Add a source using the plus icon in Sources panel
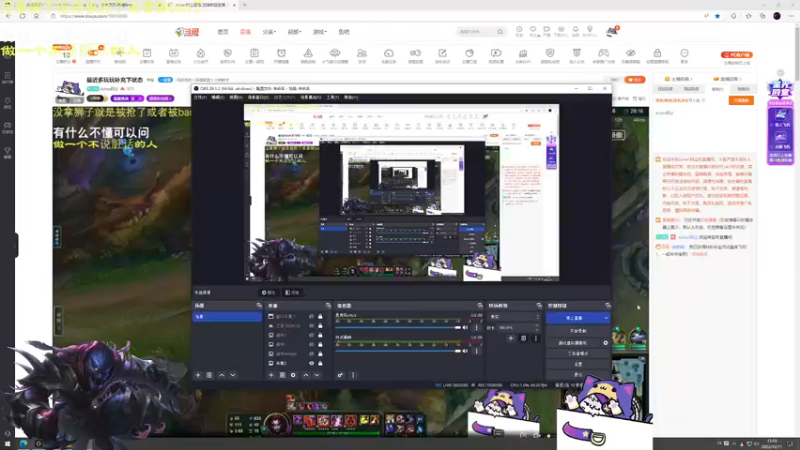Screen dimensions: 800x450 point(271,375)
